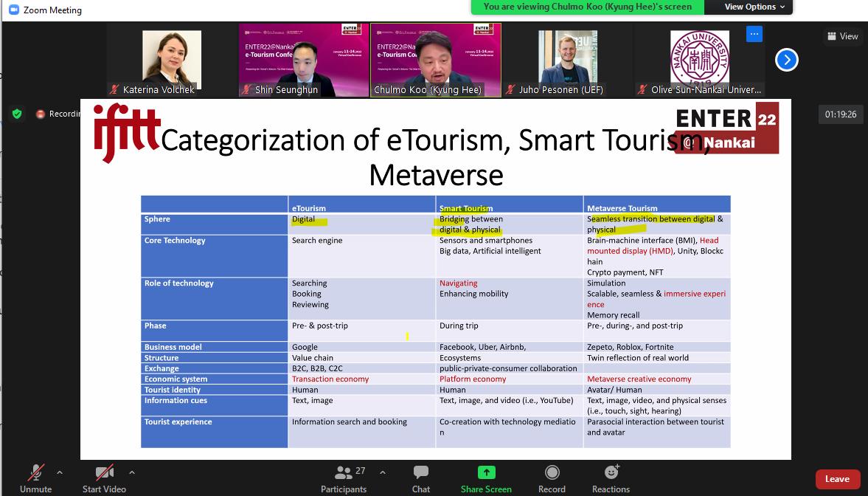The image size is (868, 496).
Task: Open the Participants panel
Action: 344,478
